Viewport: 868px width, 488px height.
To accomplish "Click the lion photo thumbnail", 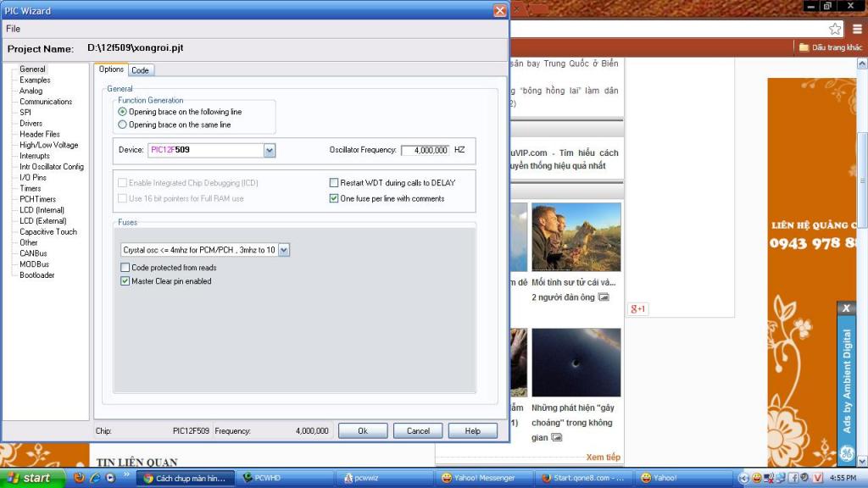I will pos(576,237).
